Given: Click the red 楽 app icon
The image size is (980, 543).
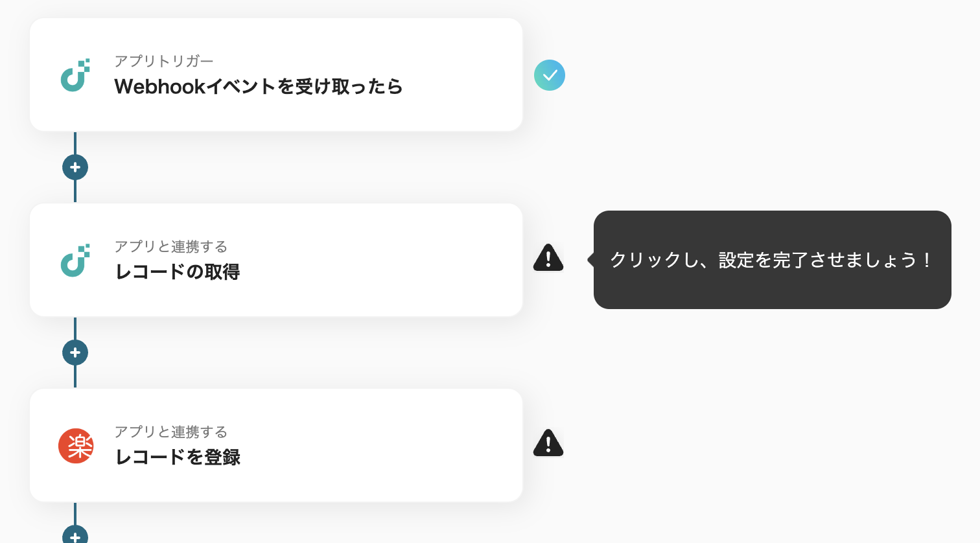Looking at the screenshot, I should coord(76,446).
